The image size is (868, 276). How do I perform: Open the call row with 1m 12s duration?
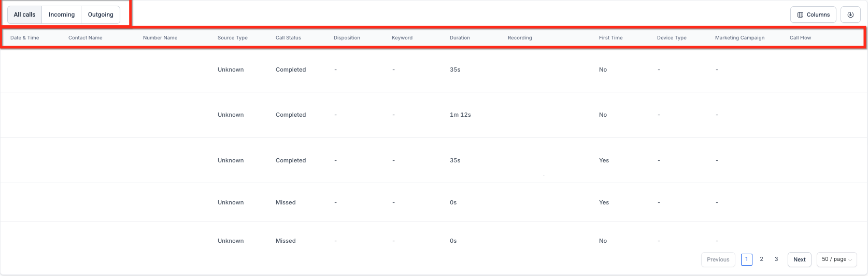(434, 115)
